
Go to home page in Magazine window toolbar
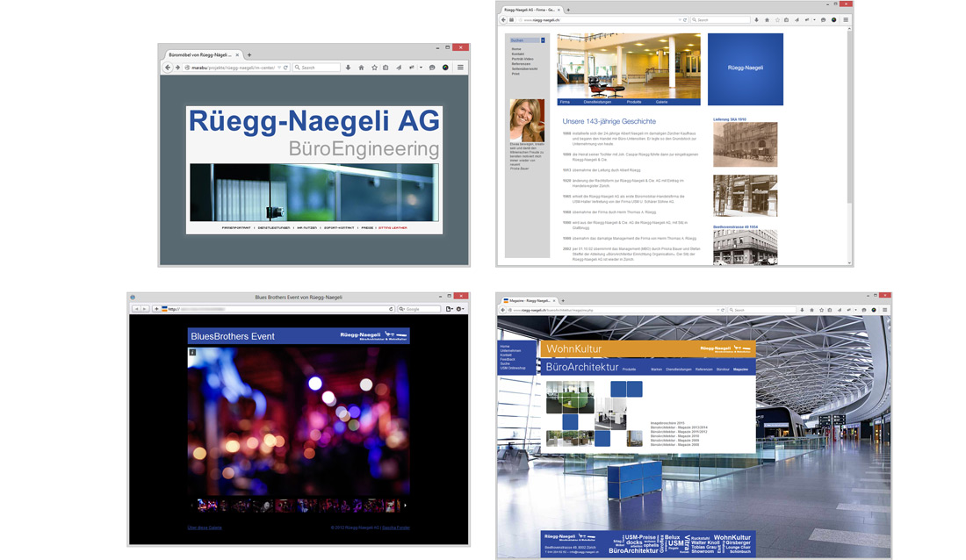pyautogui.click(x=811, y=310)
